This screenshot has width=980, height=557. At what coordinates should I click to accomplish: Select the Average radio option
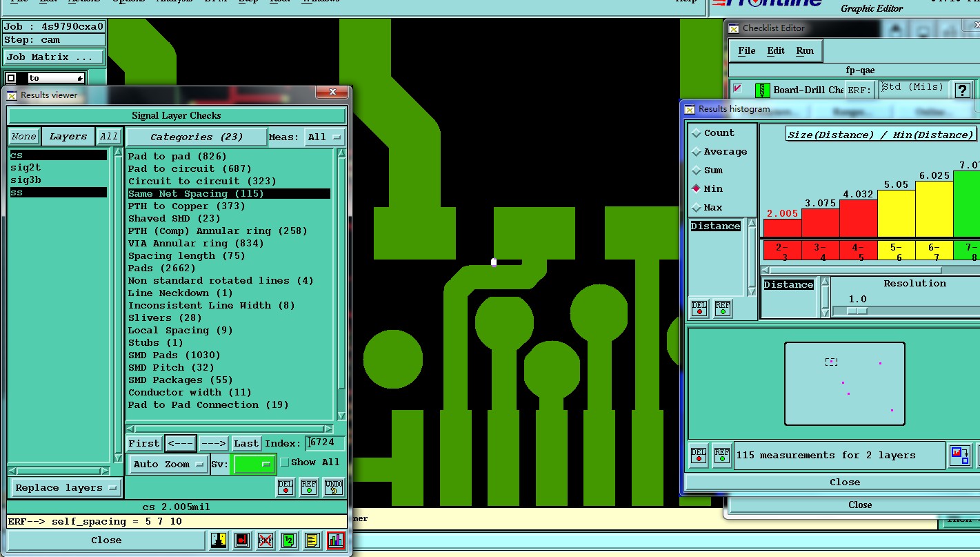pos(697,152)
